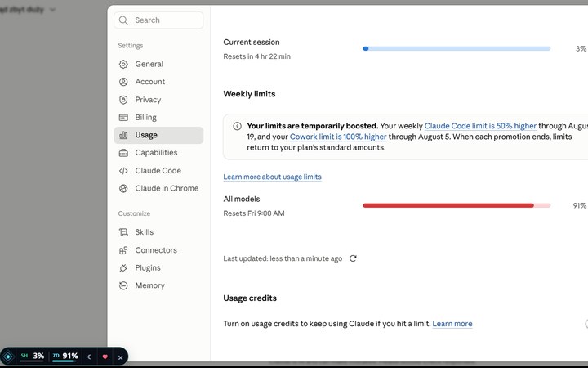Focus the settings Search field
The height and width of the screenshot is (368, 588).
coord(158,20)
